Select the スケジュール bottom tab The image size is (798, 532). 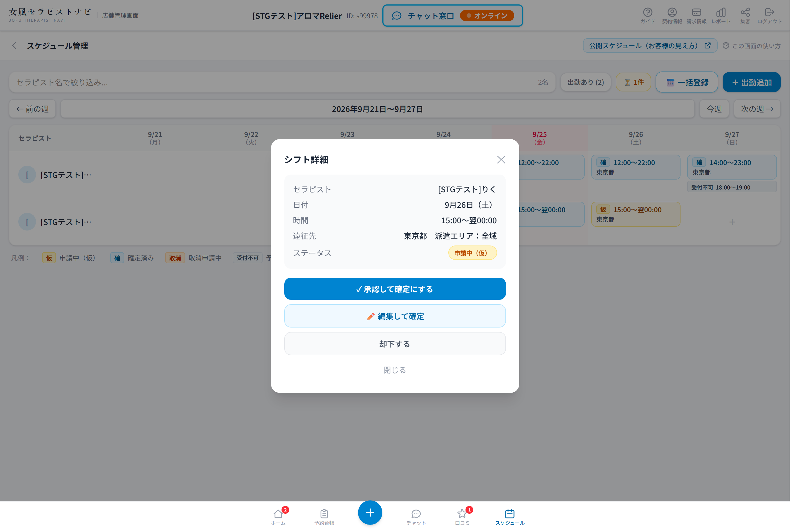[x=510, y=517]
